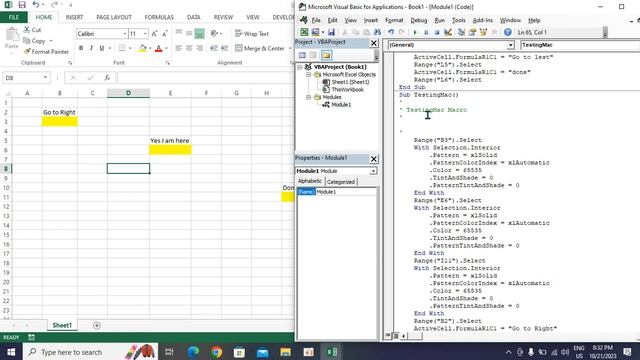This screenshot has width=640, height=360.
Task: Undo the last edit in the VBA editor
Action: click(x=391, y=32)
